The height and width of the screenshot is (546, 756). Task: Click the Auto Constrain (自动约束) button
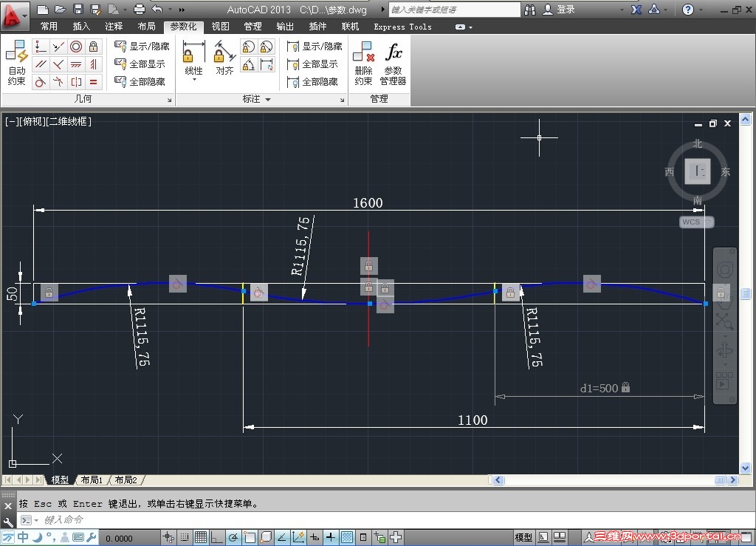click(16, 64)
